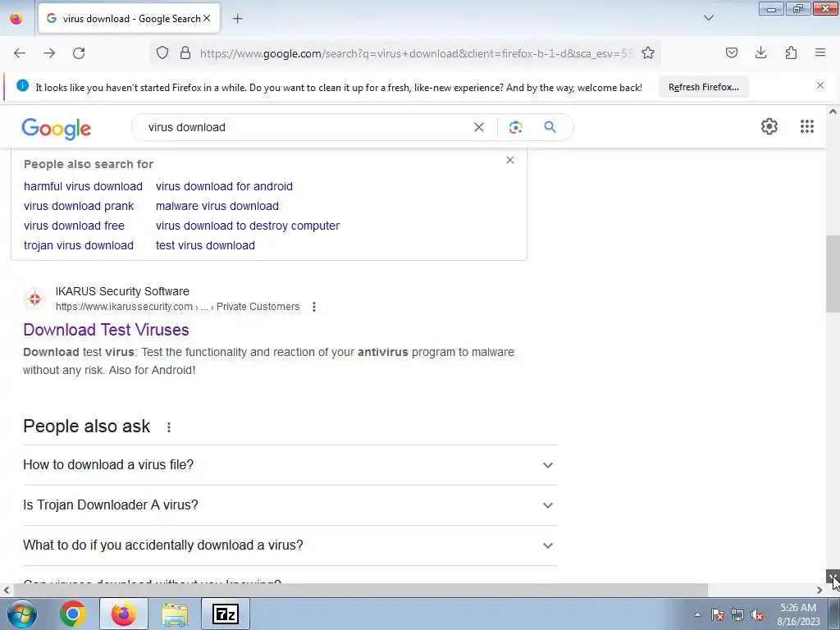This screenshot has height=630, width=840.
Task: Click horizontal scrollbar right arrow
Action: click(x=819, y=591)
